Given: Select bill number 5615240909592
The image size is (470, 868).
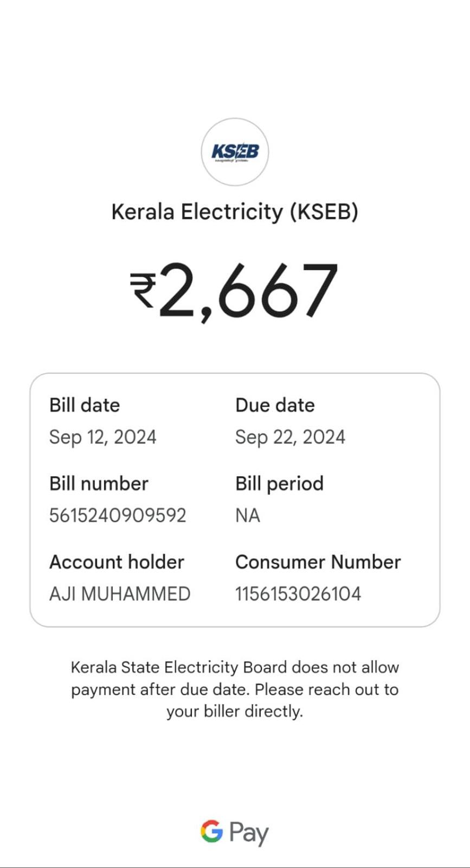Looking at the screenshot, I should (x=118, y=515).
